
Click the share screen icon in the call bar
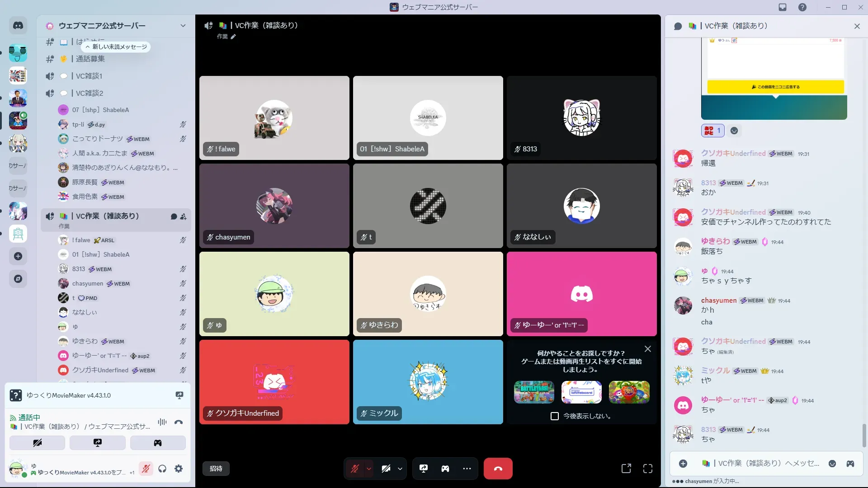click(x=424, y=469)
